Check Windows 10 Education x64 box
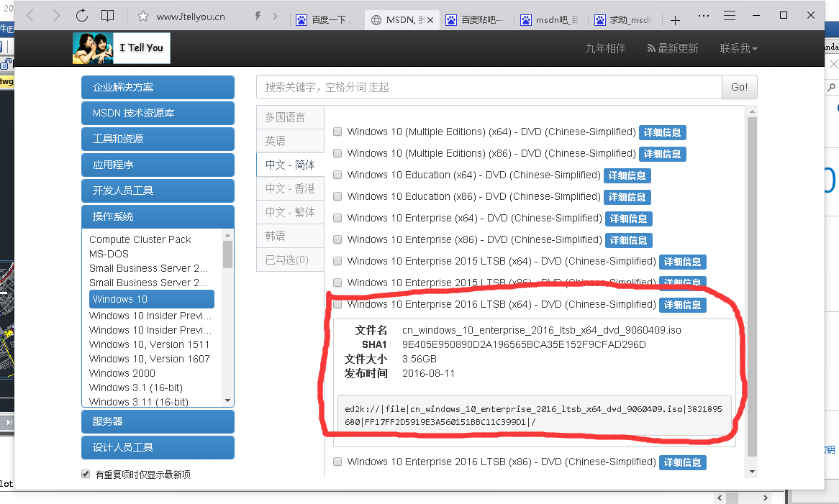Image resolution: width=839 pixels, height=504 pixels. pos(337,175)
